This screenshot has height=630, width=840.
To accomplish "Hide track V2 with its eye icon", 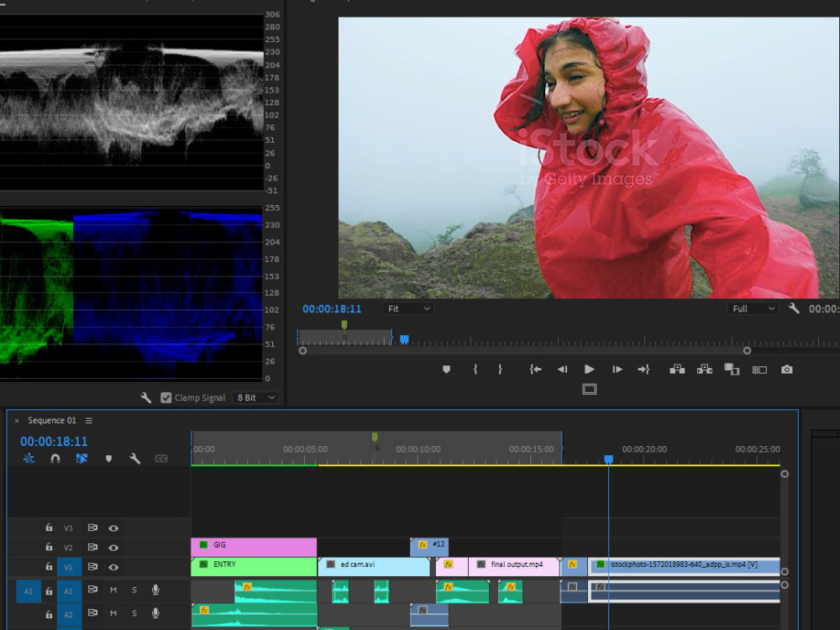I will tap(113, 548).
